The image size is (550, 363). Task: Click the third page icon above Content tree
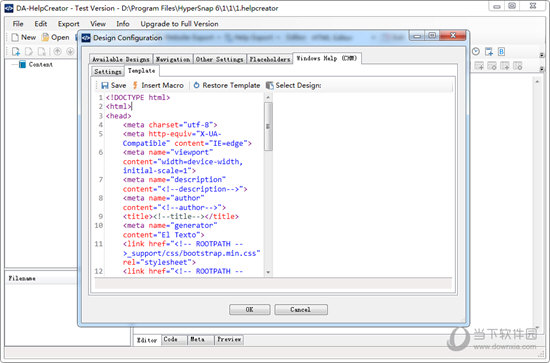(42, 52)
